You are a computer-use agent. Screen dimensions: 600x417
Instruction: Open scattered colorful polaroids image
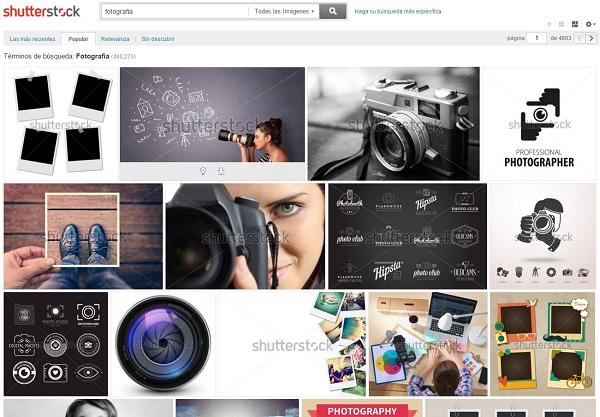[x=292, y=344]
